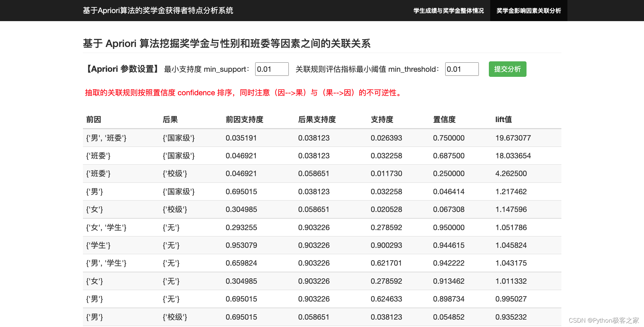Open the 学生成绩与奖学金整体情况 nav tab

tap(448, 11)
